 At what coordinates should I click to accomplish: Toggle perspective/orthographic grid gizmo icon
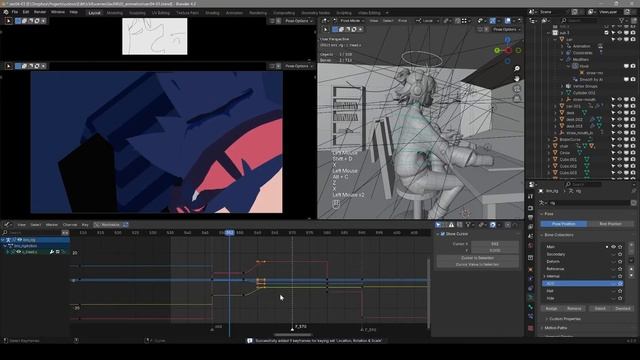point(517,98)
